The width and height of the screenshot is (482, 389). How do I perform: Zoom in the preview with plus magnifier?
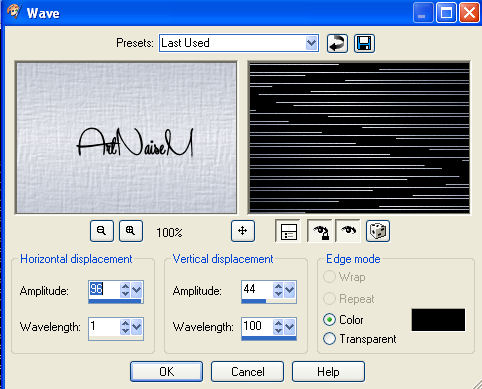[131, 231]
